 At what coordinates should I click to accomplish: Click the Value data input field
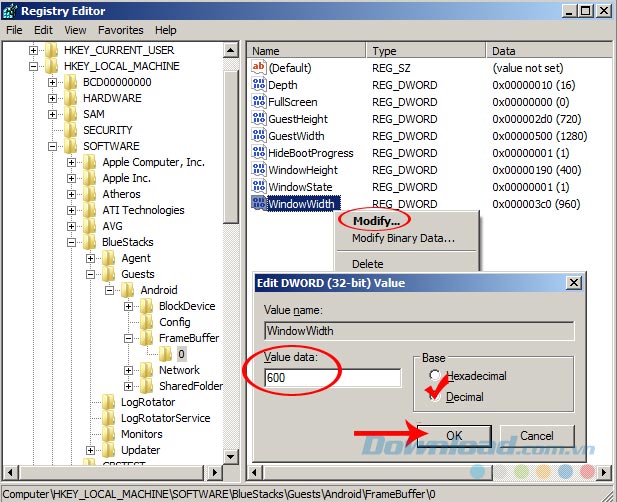pyautogui.click(x=332, y=378)
